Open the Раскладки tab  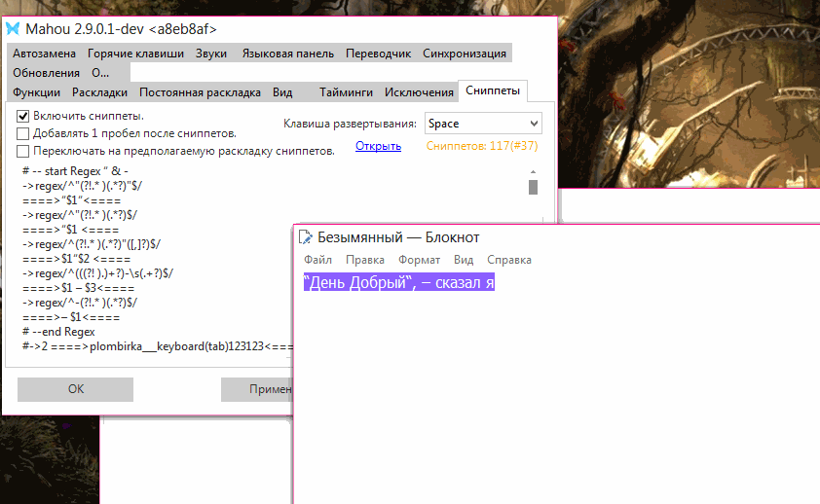(x=100, y=92)
